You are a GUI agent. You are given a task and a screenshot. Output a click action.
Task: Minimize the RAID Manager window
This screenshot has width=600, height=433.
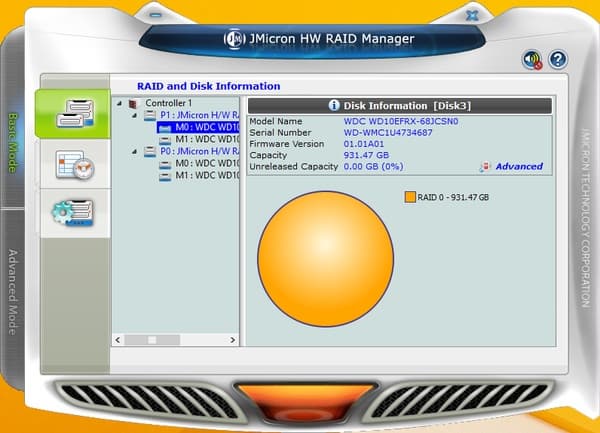[155, 15]
